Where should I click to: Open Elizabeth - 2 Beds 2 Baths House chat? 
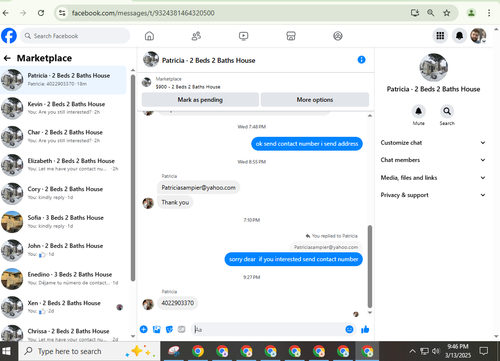[64, 165]
